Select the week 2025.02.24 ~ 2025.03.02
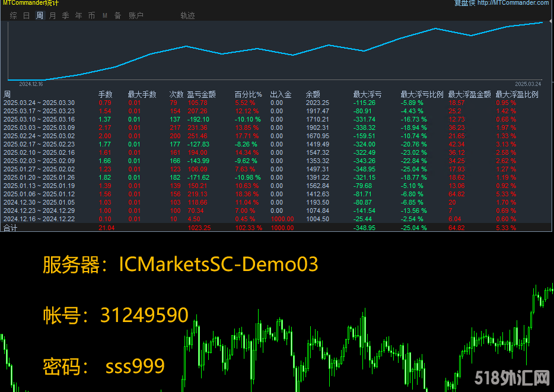 pos(276,136)
